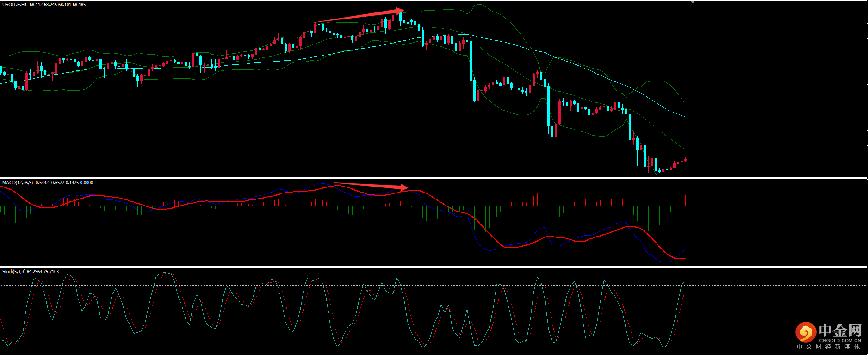Click the Stoch(5,3,3) indicator label

14,272
